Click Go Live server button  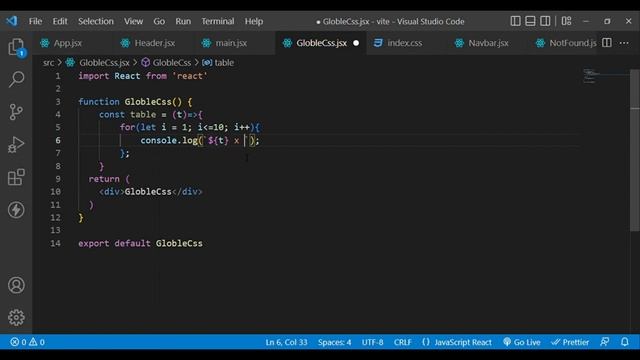click(x=522, y=342)
